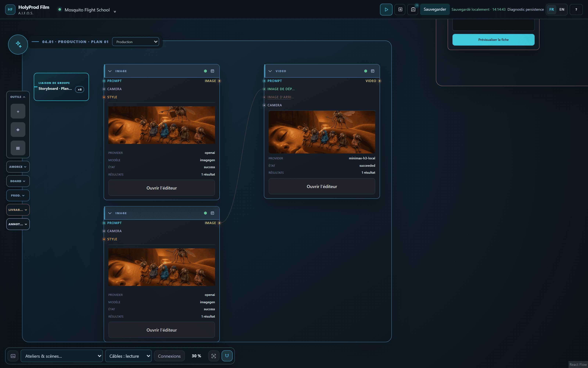Open the notes icon on top IMAGE node
Screen dimensions: 588x368
(x=212, y=71)
